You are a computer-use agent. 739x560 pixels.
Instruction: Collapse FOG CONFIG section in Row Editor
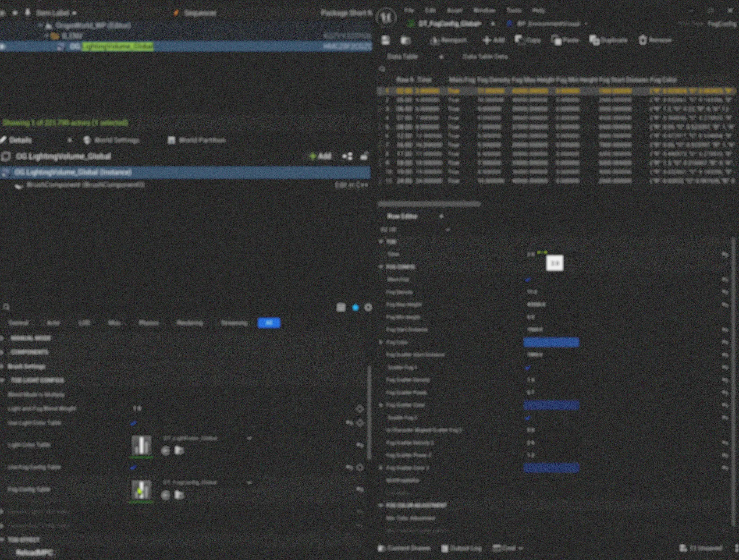click(x=381, y=267)
